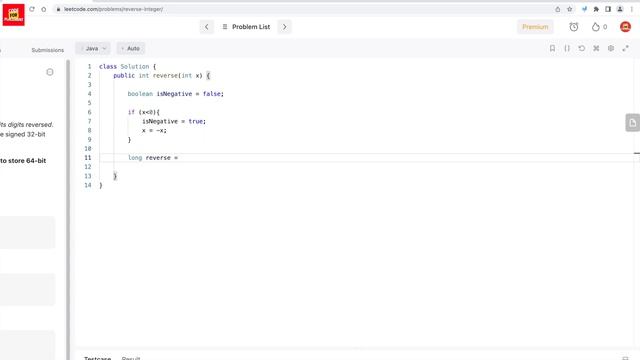Click the 'x = -x;' line
This screenshot has height=360, width=640.
pyautogui.click(x=154, y=131)
